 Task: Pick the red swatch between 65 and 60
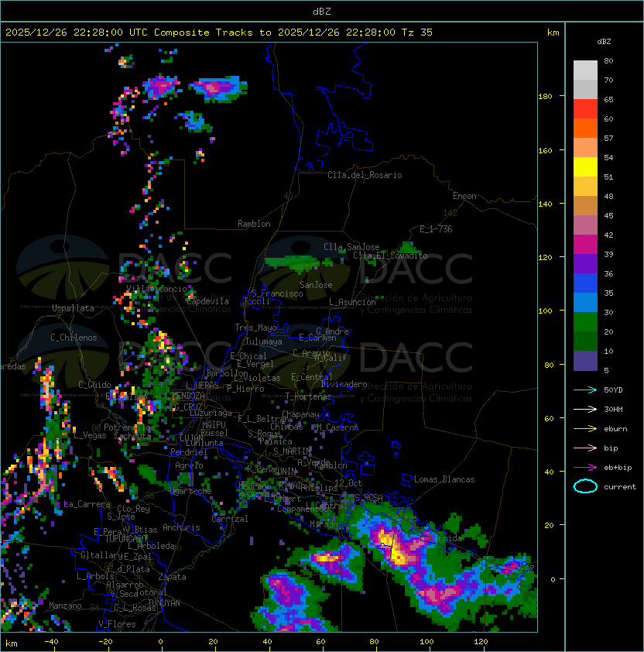pos(585,109)
